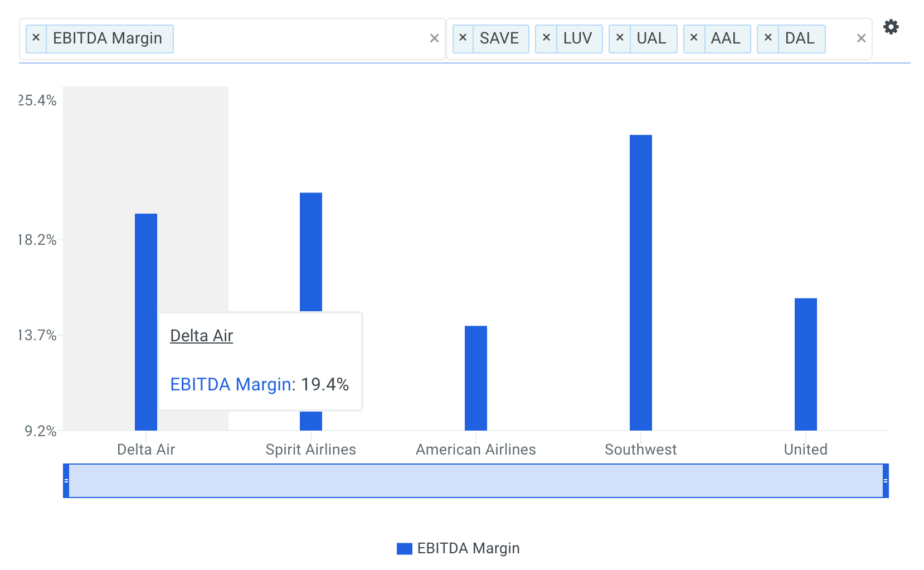The image size is (924, 570).
Task: Click American Airlines axis label
Action: point(476,450)
